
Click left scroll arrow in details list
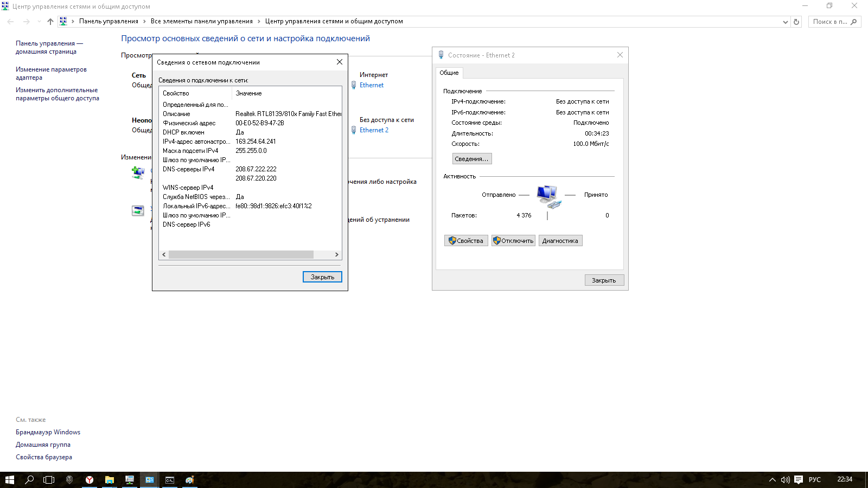coord(164,254)
